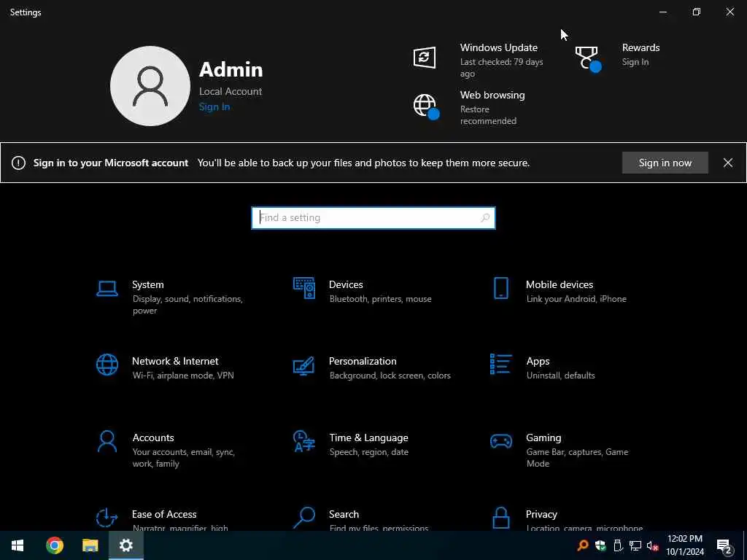Click the muted volume tray icon
Viewport: 747px width, 560px height.
(x=652, y=545)
